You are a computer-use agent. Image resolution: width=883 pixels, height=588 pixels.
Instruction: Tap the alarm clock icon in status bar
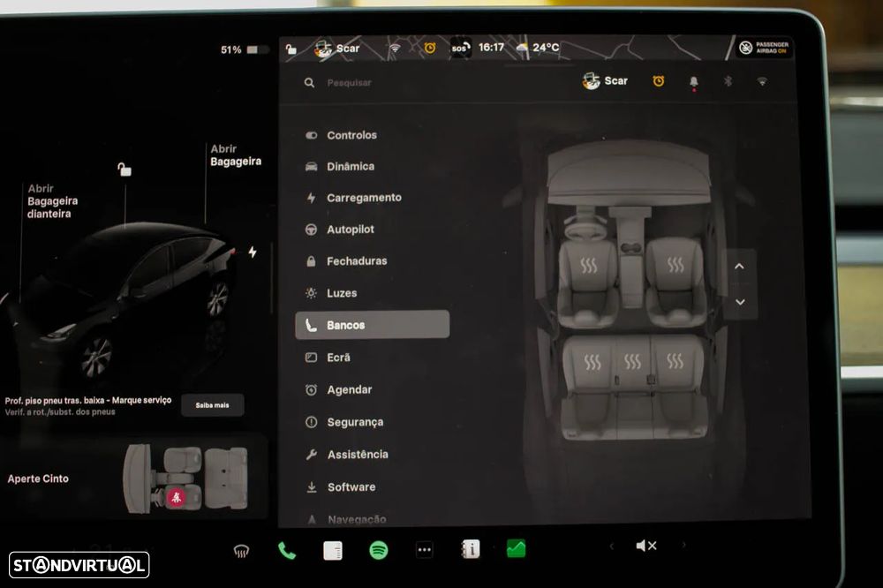coord(430,48)
